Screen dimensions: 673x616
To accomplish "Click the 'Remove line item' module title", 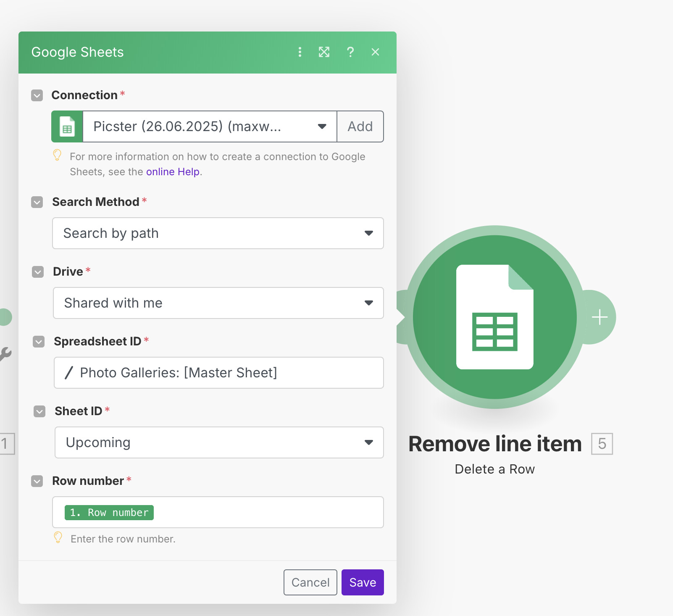I will point(495,444).
